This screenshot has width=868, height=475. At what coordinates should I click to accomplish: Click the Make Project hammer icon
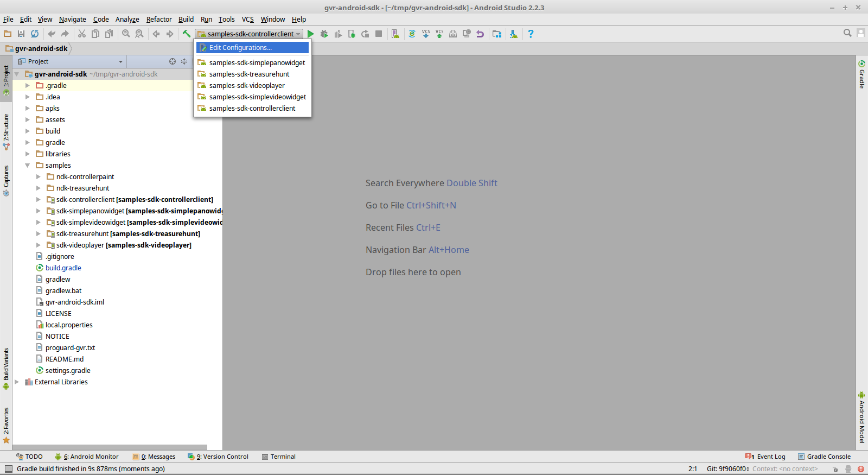[187, 34]
